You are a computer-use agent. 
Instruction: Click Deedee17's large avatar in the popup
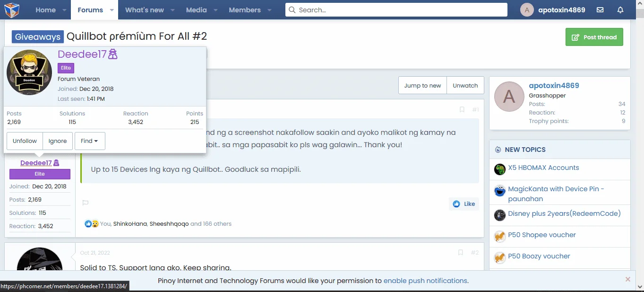(29, 72)
